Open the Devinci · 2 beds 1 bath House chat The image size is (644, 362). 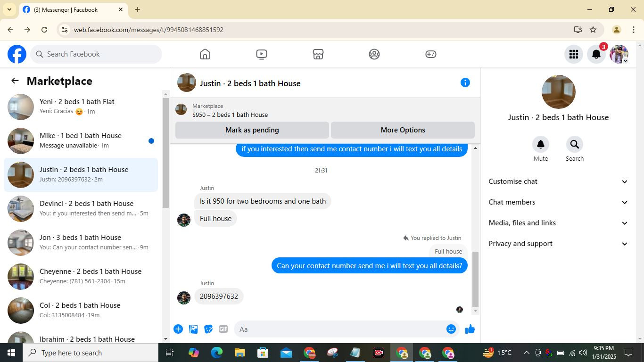[81, 209]
